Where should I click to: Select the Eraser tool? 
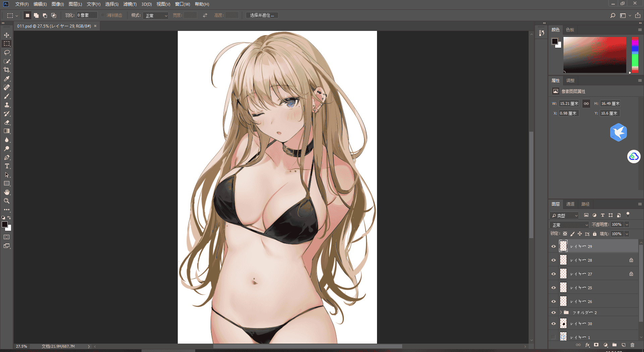tap(7, 122)
